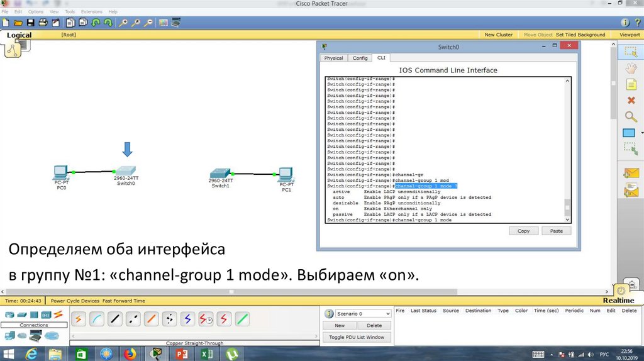Open the scenario info button
644x361 pixels.
[328, 313]
